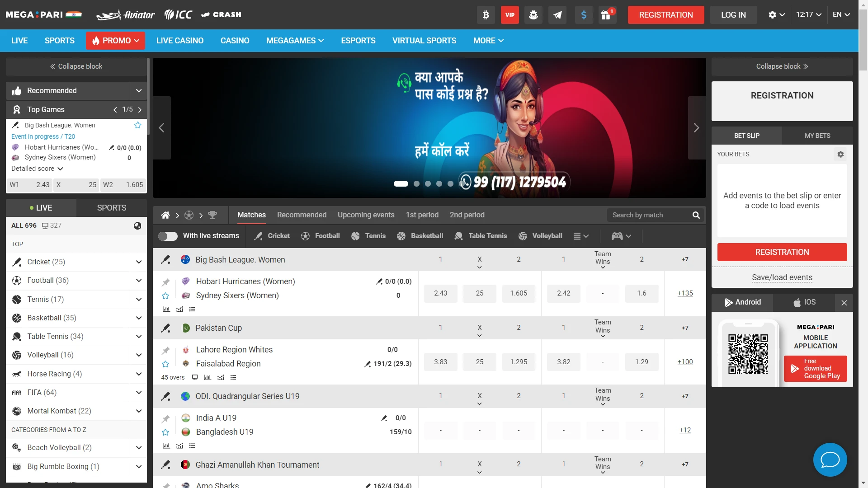Pin the Lahore Region Whites match

click(x=165, y=350)
